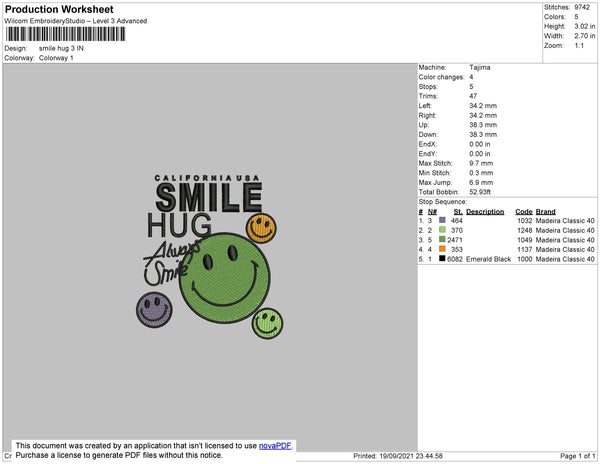This screenshot has width=600, height=464.
Task: Click the Width value '2.70 in'
Action: click(x=585, y=36)
